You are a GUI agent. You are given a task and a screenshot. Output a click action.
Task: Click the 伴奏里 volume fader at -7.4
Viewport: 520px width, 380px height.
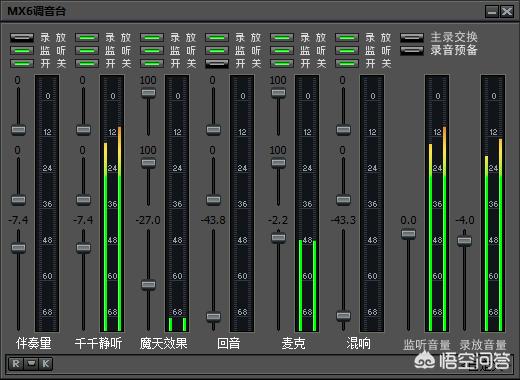(18, 248)
